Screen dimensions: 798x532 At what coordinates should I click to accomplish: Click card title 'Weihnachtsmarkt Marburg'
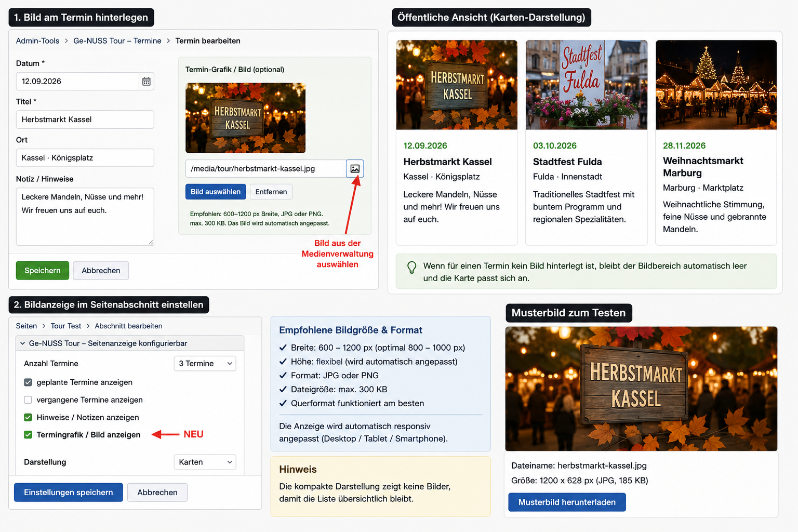(x=703, y=167)
